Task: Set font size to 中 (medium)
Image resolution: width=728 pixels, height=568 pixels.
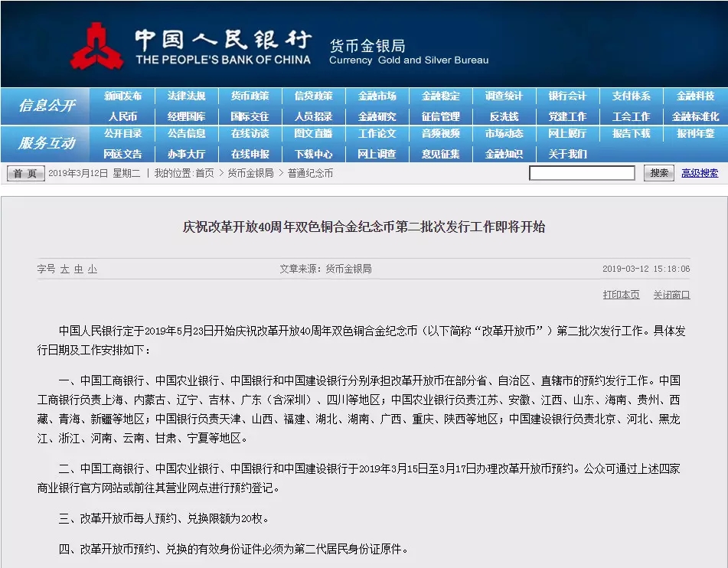Action: tap(78, 269)
